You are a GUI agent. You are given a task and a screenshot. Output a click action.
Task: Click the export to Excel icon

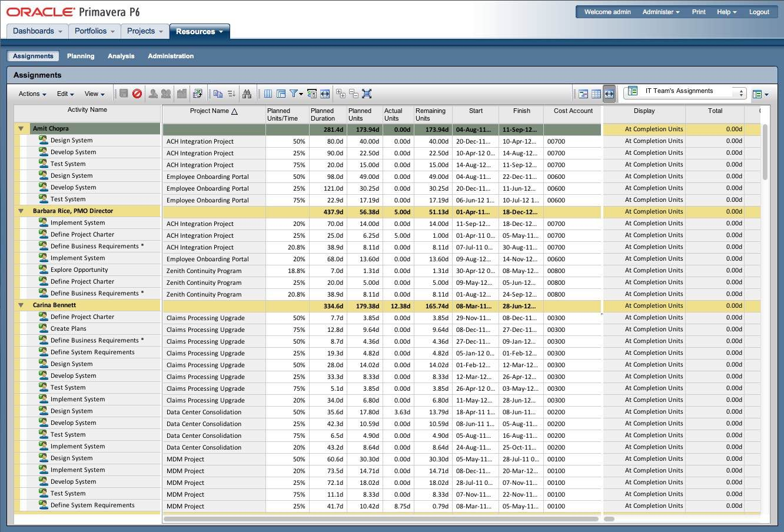[x=197, y=94]
